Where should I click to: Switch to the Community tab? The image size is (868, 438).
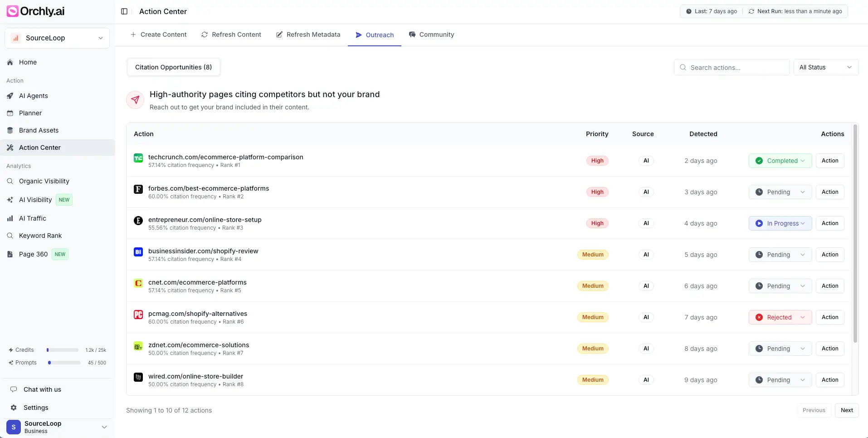(x=431, y=34)
